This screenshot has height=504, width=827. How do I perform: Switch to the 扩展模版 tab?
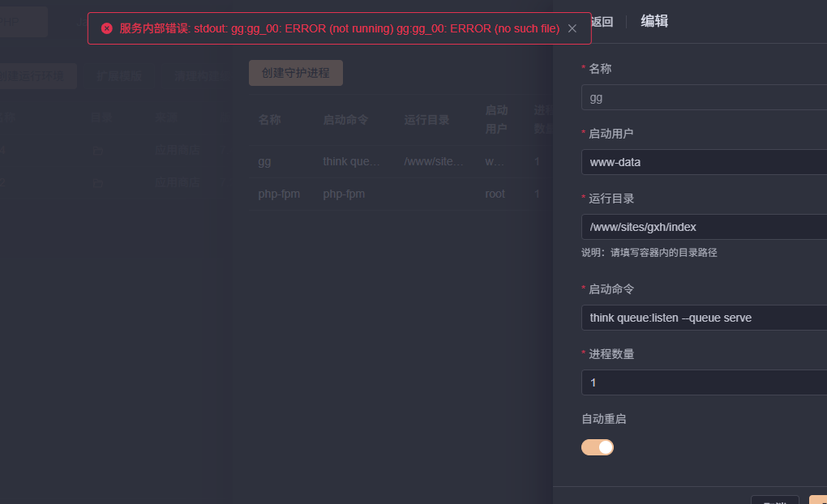pyautogui.click(x=119, y=76)
